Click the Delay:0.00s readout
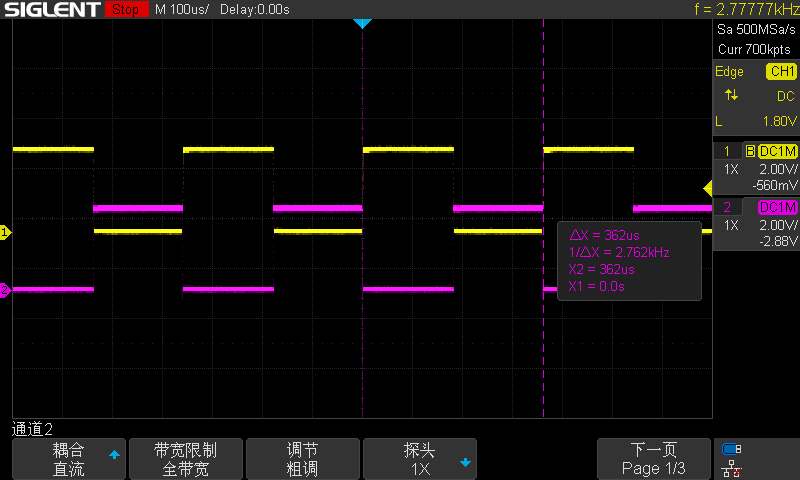The image size is (800, 480). coord(255,9)
